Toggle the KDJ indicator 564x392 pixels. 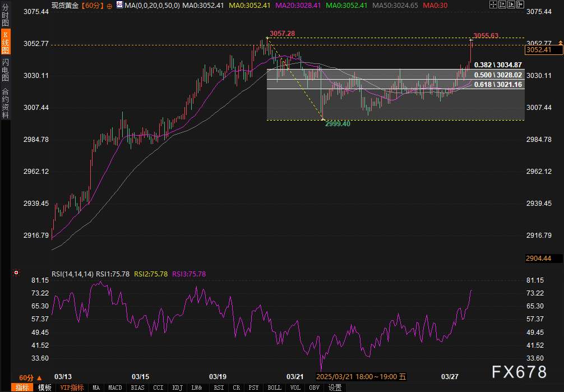pyautogui.click(x=177, y=388)
